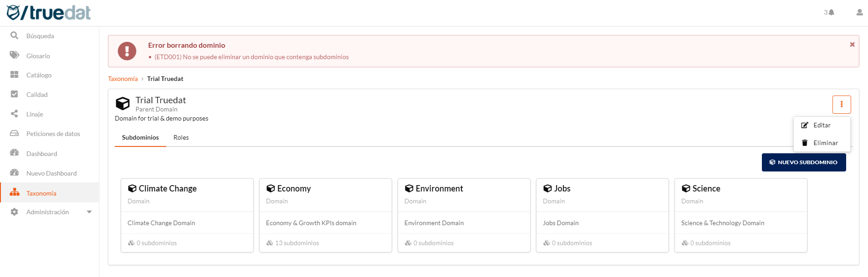Click the Editar pencil icon

(x=805, y=125)
